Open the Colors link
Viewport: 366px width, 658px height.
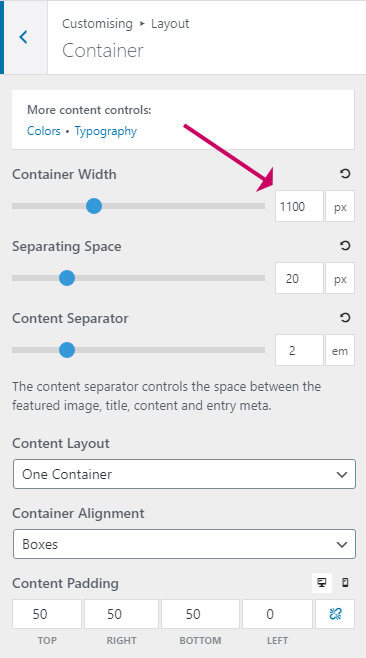(44, 131)
